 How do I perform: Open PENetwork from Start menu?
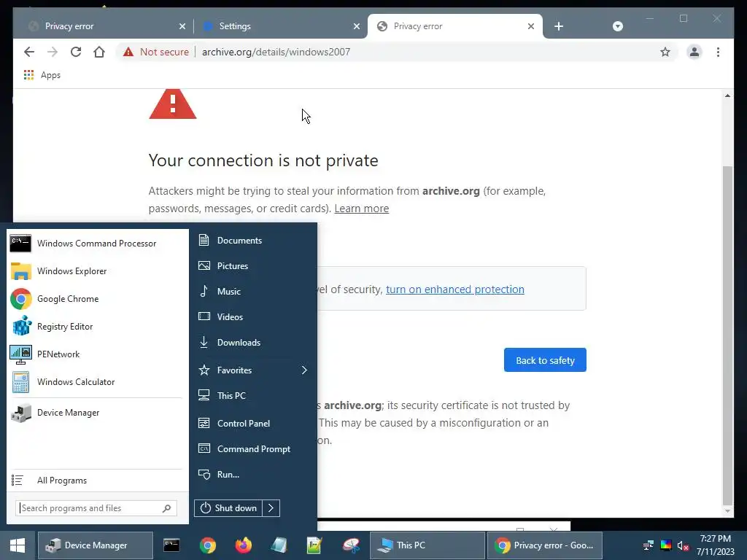(x=96, y=354)
